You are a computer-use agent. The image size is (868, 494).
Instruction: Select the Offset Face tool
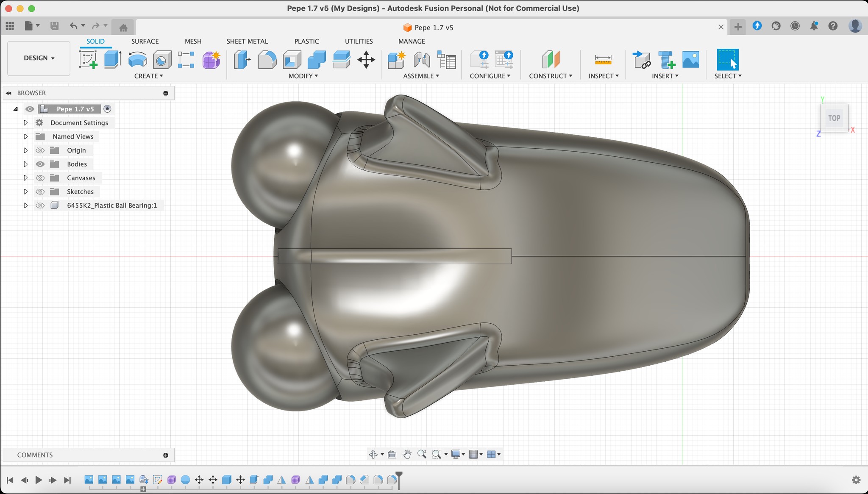point(341,59)
